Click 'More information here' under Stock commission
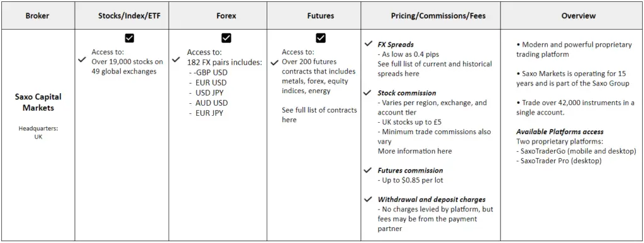644x243 pixels. (414, 151)
